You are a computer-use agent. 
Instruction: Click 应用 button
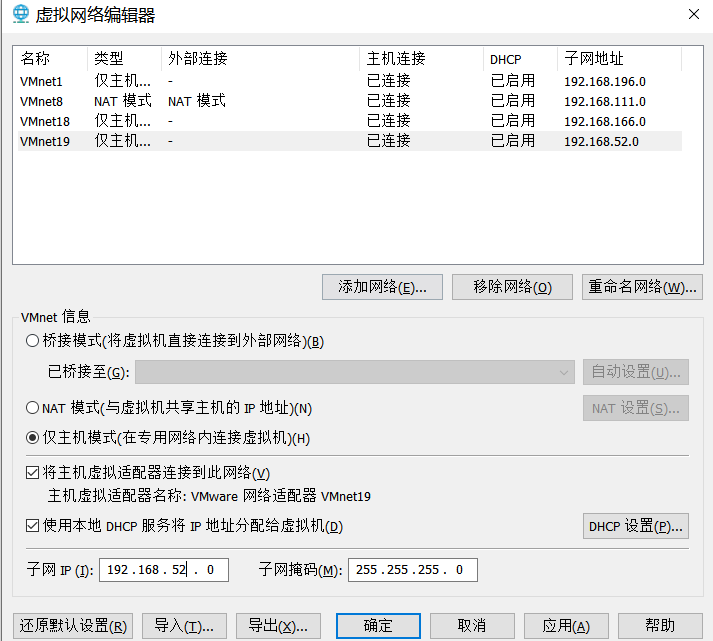coord(566,626)
